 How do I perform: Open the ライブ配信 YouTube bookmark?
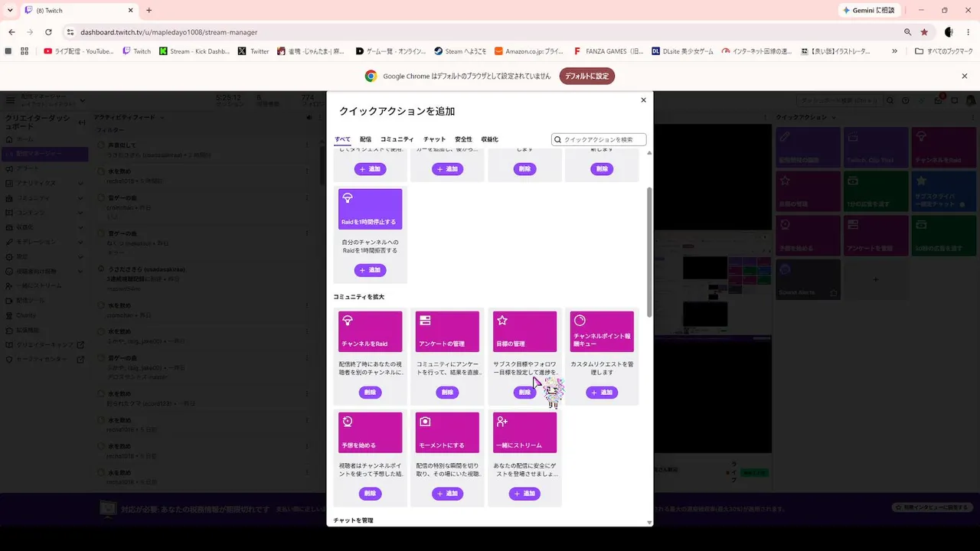click(79, 51)
